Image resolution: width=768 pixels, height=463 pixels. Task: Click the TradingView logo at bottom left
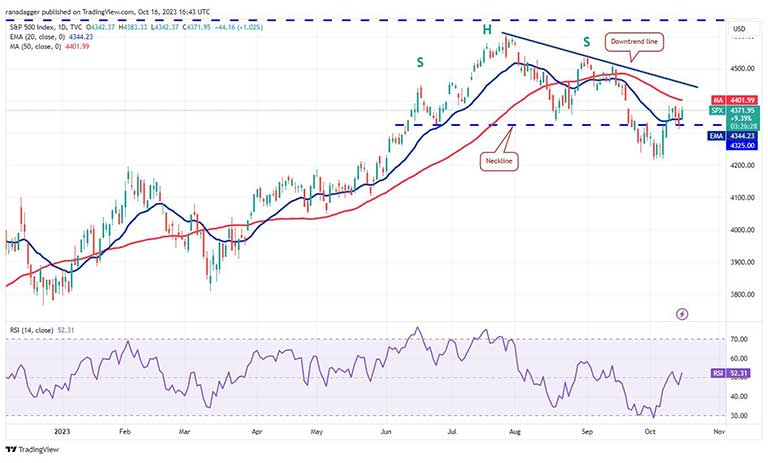pyautogui.click(x=32, y=449)
